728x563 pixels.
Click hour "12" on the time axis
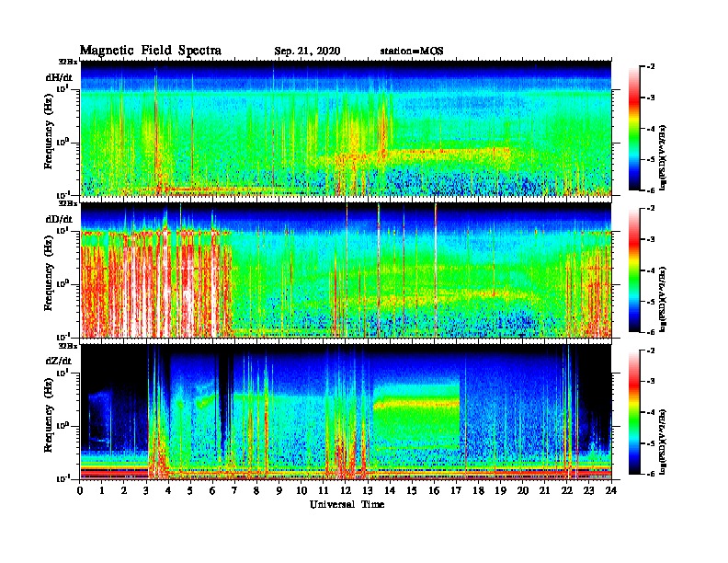click(346, 490)
